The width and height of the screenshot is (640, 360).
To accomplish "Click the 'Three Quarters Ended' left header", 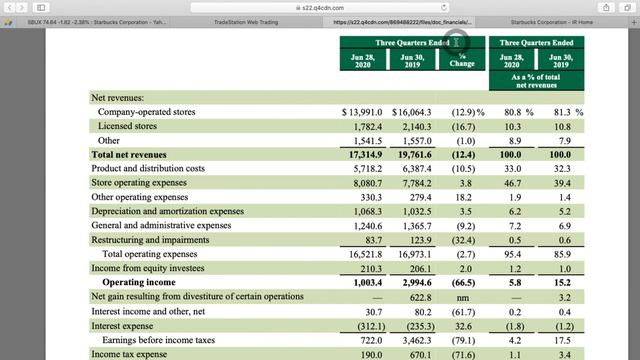I will point(412,42).
